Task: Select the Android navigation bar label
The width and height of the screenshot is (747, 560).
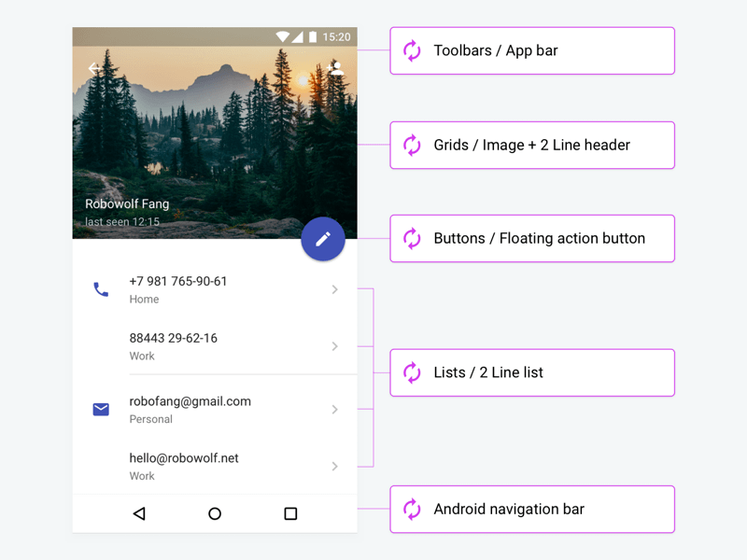Action: coord(509,509)
